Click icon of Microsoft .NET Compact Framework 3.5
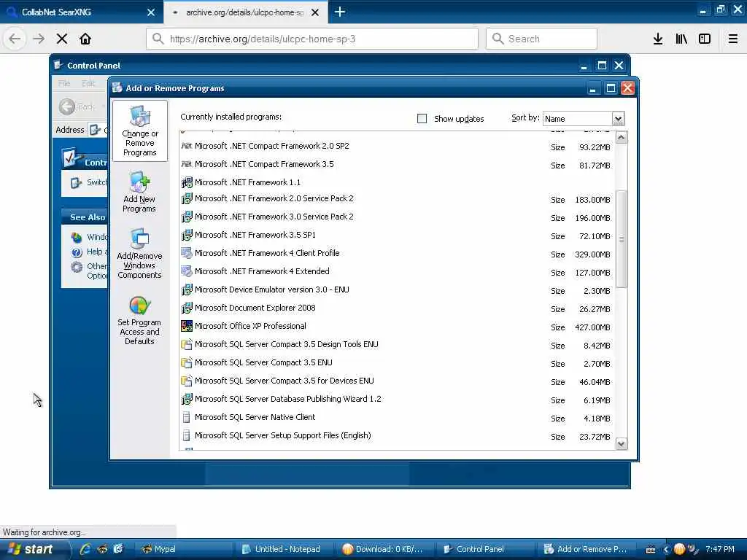This screenshot has width=747, height=560. point(187,164)
